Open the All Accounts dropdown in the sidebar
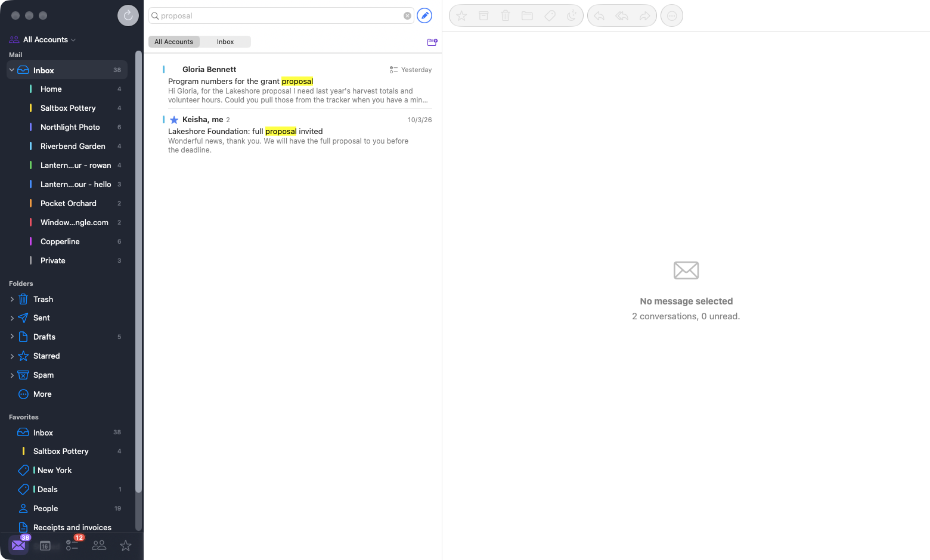The height and width of the screenshot is (560, 930). [x=49, y=40]
